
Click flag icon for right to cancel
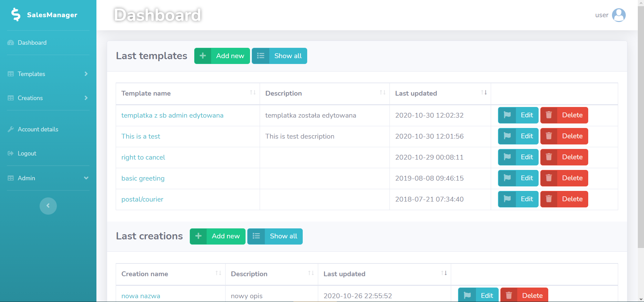(507, 157)
